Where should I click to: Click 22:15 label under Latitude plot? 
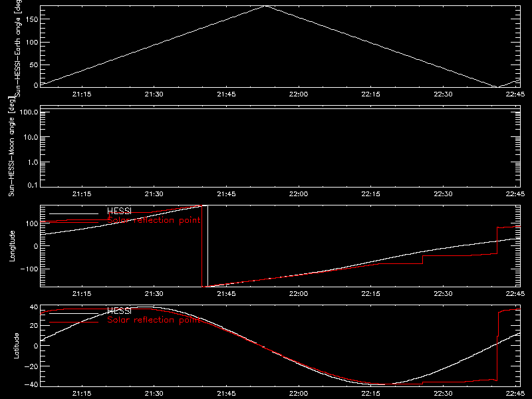click(x=371, y=394)
